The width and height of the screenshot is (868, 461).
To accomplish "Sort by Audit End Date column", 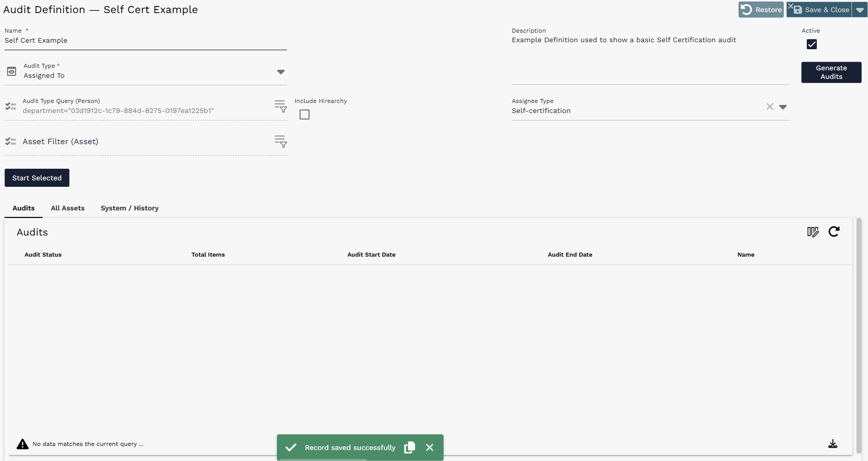I will click(570, 255).
